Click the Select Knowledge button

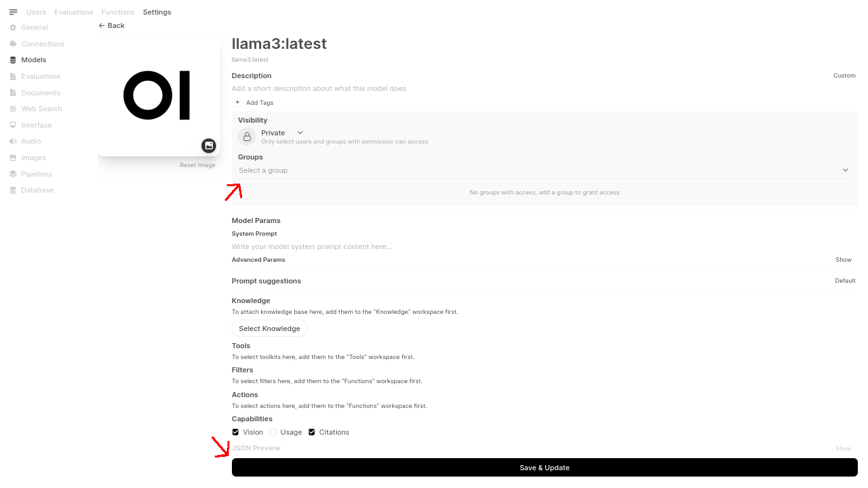[269, 329]
